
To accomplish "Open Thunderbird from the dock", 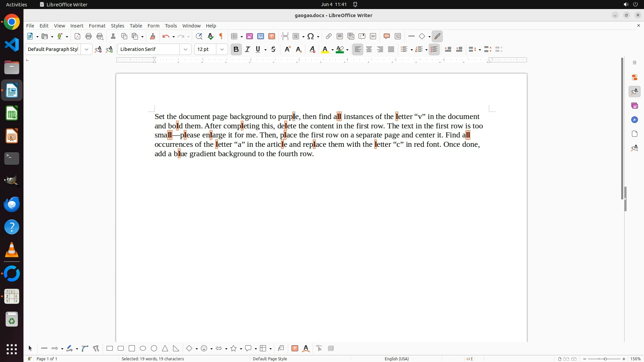I will [12, 204].
